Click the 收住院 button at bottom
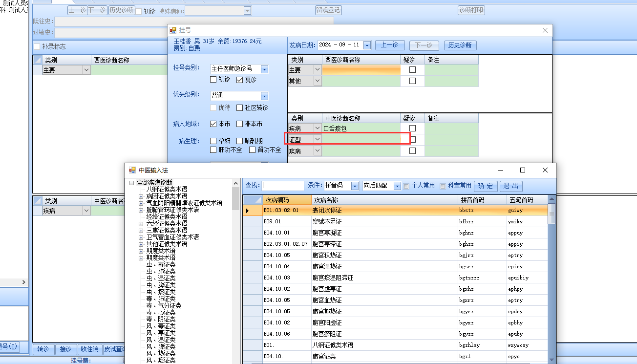Image resolution: width=637 pixels, height=364 pixels. click(90, 349)
